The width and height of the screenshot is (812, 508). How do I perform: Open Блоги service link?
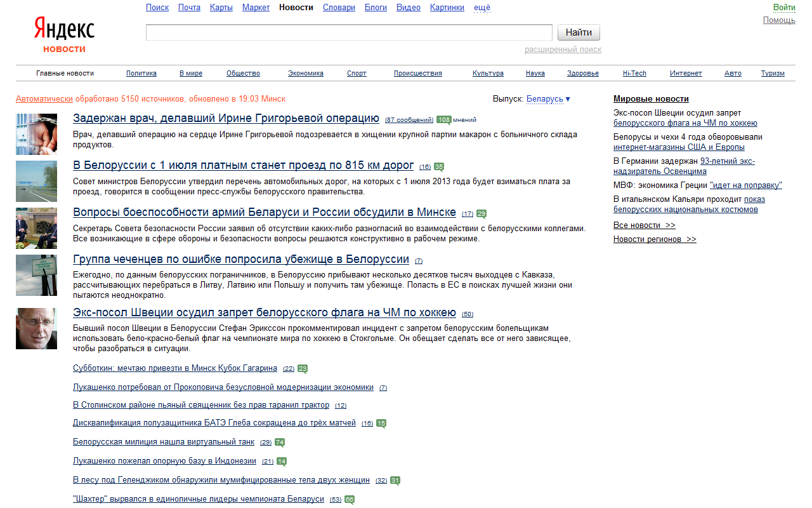click(376, 8)
